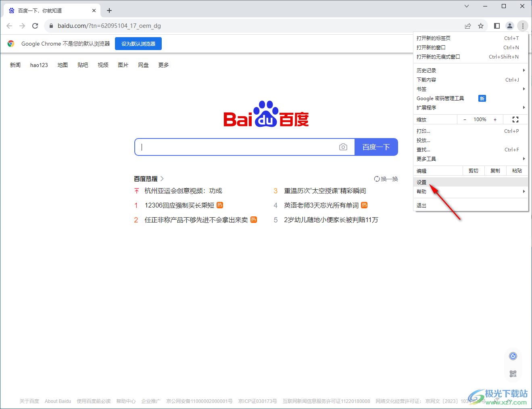Go back with the browser back arrow

(x=9, y=26)
